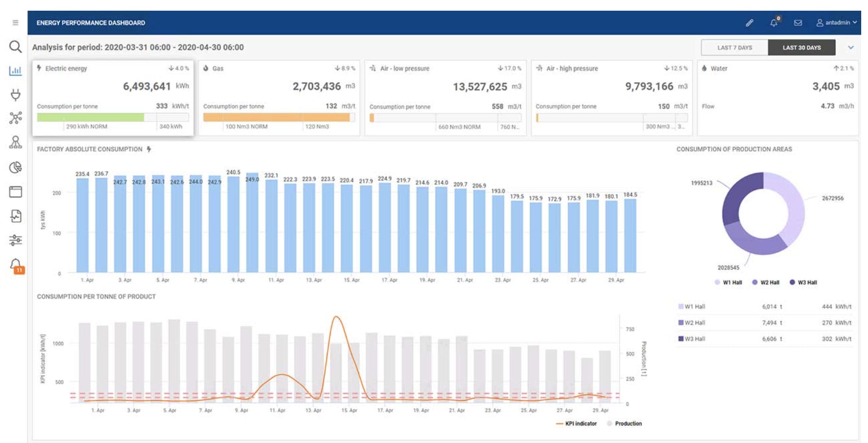Toggle the Production series in the legend

pyautogui.click(x=628, y=423)
